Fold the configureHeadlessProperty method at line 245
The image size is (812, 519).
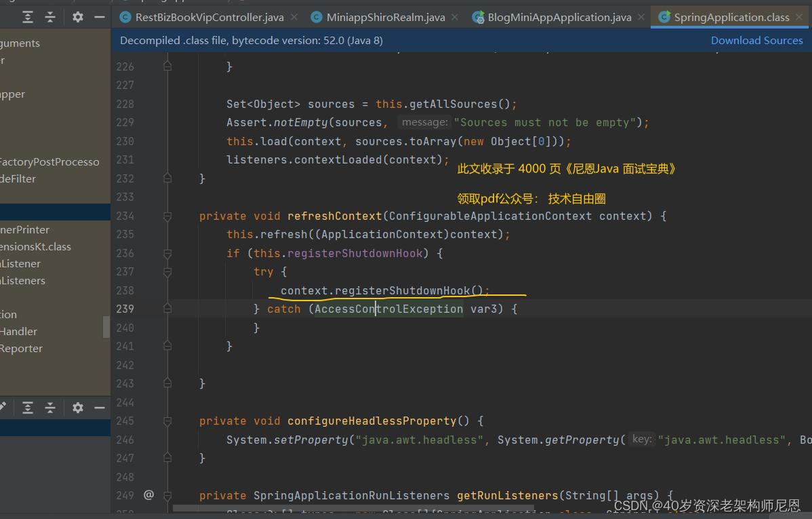pos(167,421)
